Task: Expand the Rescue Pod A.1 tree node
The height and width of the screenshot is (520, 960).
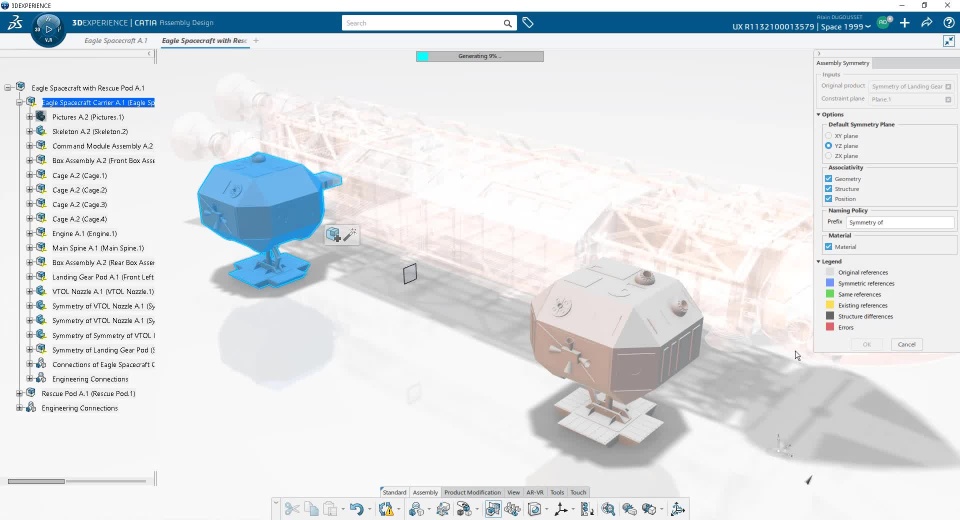Action: (19, 393)
